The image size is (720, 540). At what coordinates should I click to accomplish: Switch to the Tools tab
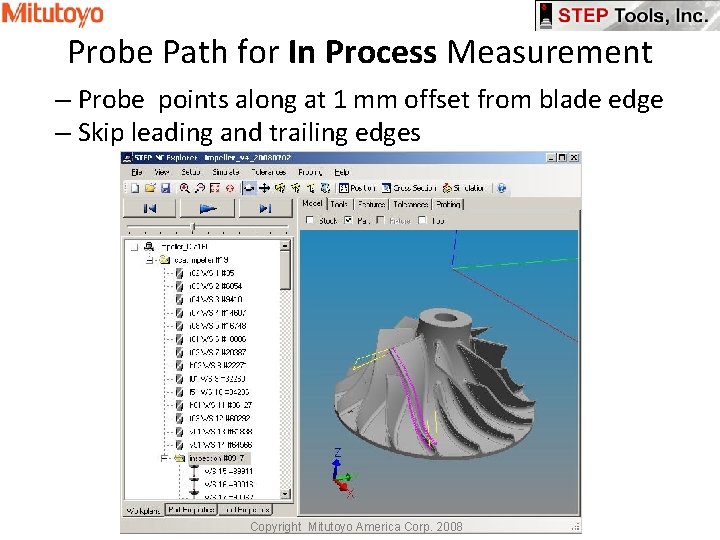click(339, 204)
